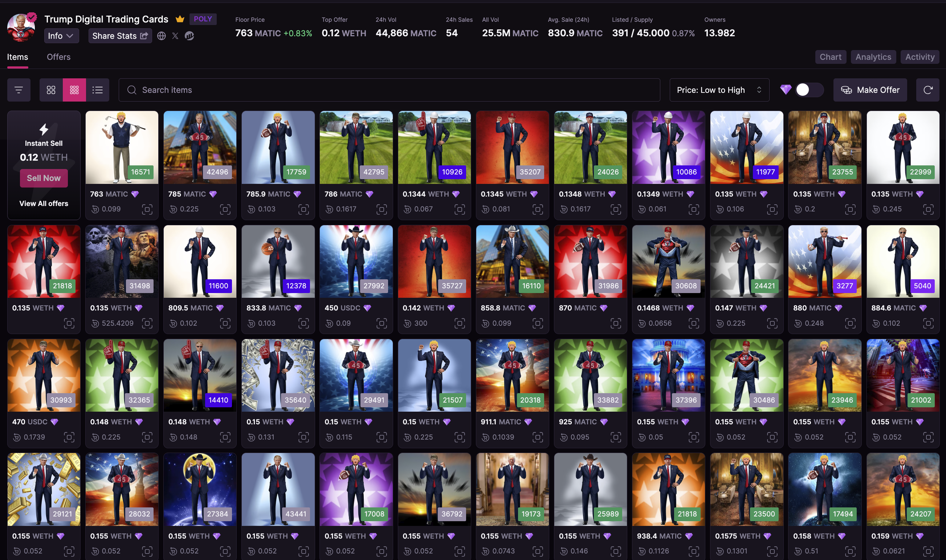This screenshot has width=946, height=560.
Task: Open the Mount Rushmore card thumbnail 31498
Action: (x=122, y=262)
